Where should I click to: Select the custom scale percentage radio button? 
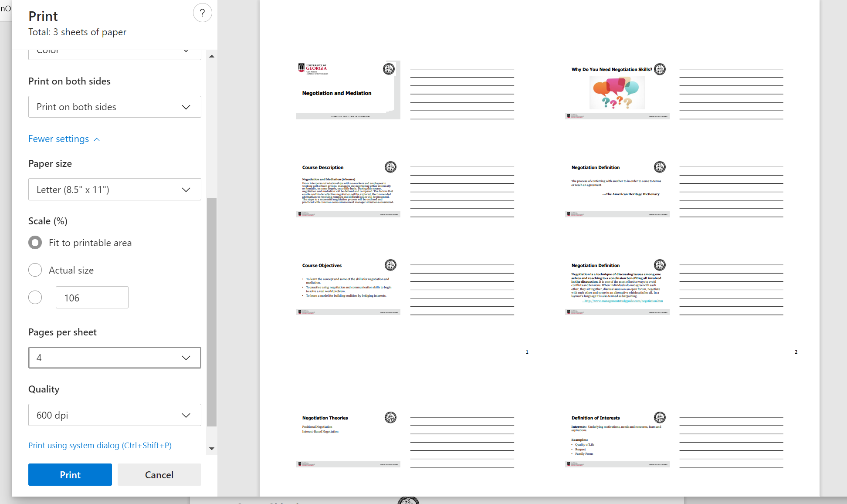[35, 298]
